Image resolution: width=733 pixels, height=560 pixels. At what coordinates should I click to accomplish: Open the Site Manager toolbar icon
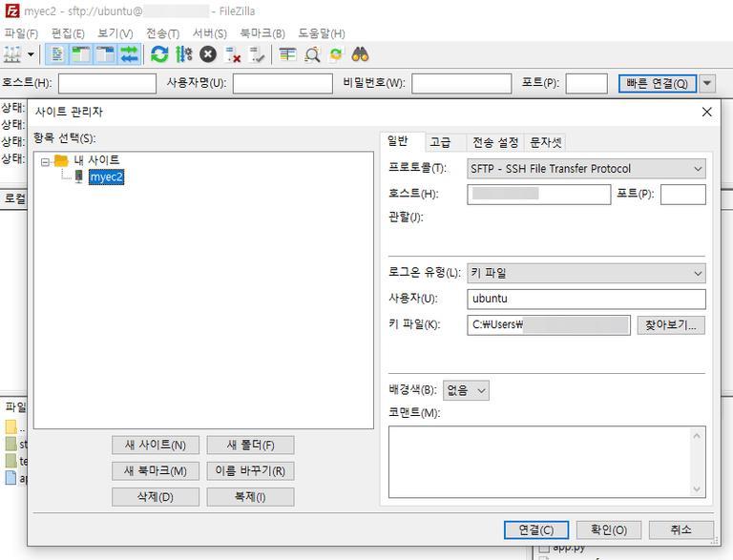(x=13, y=54)
